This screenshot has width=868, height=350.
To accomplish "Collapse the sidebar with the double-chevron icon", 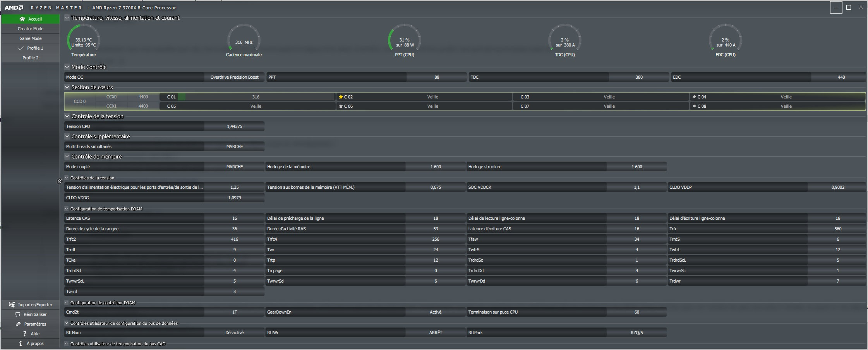I will click(60, 181).
